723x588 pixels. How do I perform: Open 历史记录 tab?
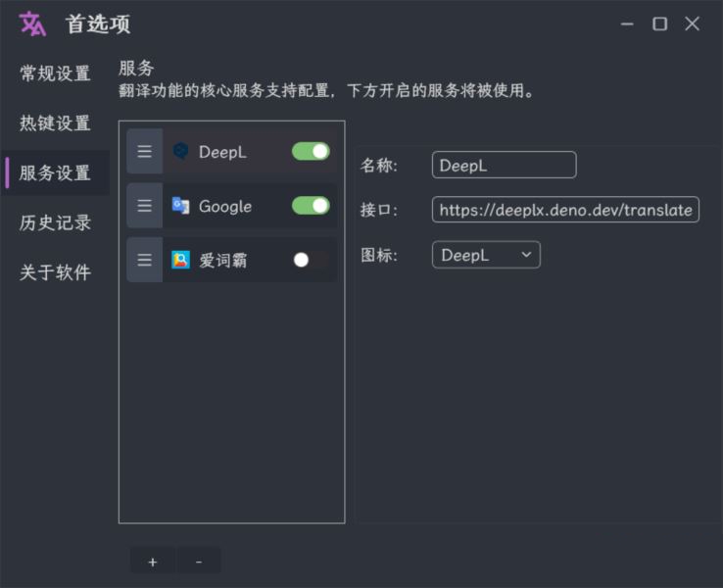[x=55, y=222]
